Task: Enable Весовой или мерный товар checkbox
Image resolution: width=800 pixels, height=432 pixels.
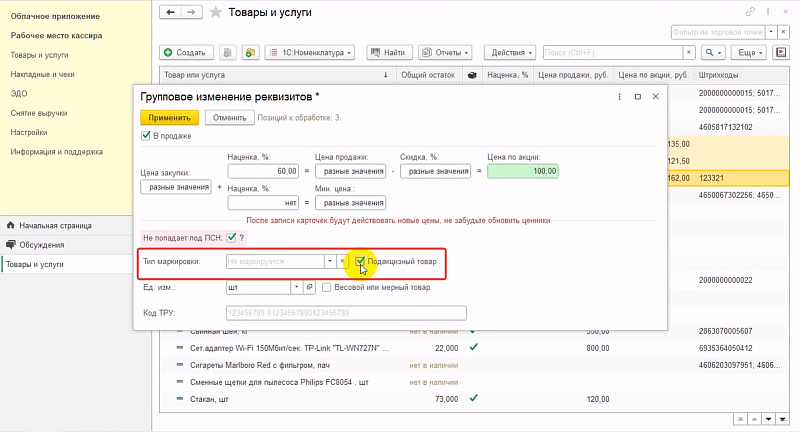Action: (327, 287)
